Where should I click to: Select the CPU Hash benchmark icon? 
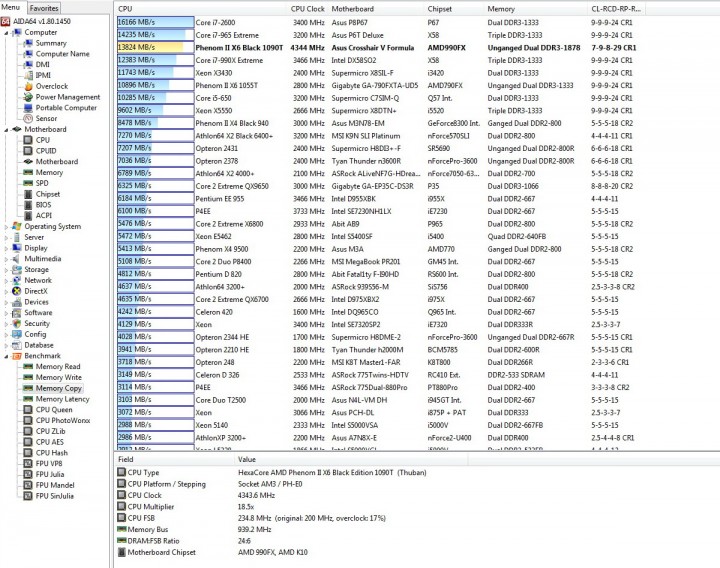click(x=28, y=453)
